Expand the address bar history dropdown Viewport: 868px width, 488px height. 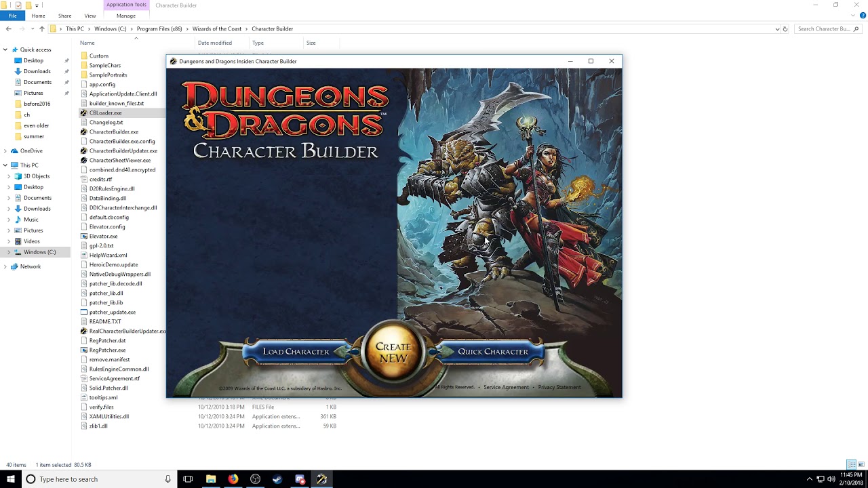click(x=777, y=29)
